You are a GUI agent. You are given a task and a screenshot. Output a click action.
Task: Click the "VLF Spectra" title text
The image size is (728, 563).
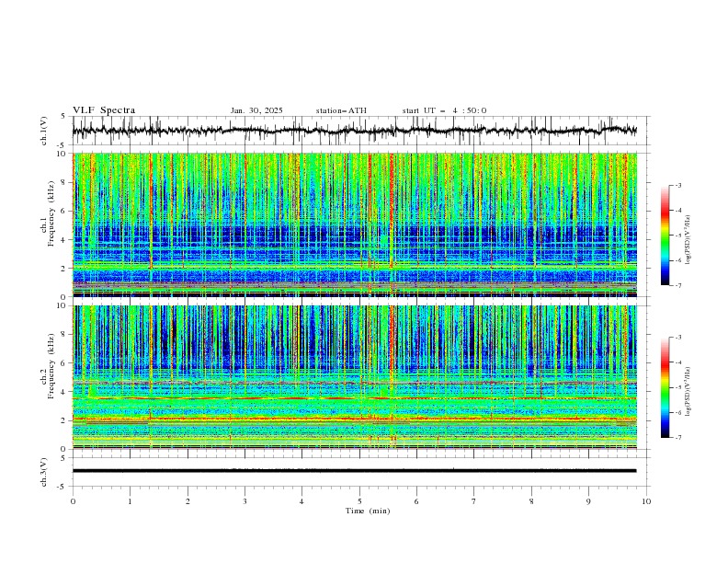point(104,110)
